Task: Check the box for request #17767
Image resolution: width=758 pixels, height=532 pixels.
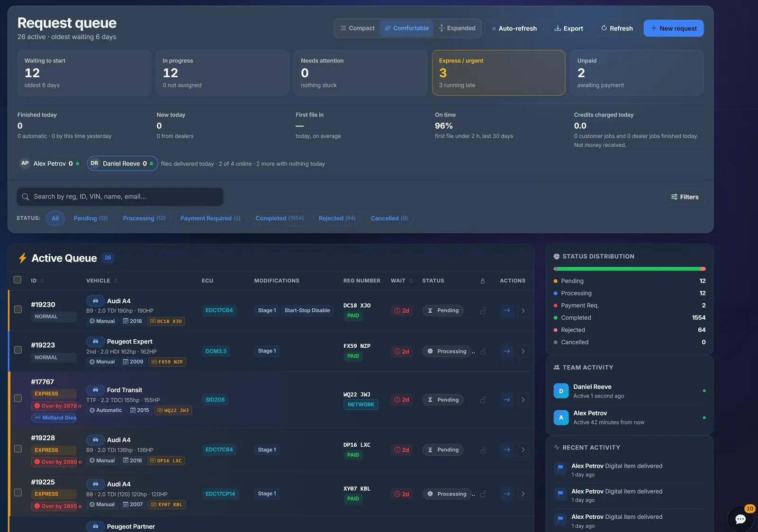Action: click(x=18, y=398)
